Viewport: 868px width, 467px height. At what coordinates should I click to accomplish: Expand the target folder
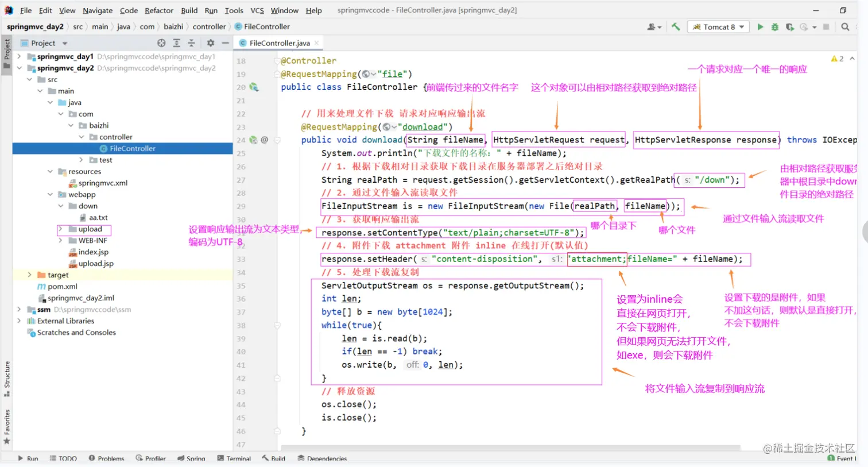(30, 275)
